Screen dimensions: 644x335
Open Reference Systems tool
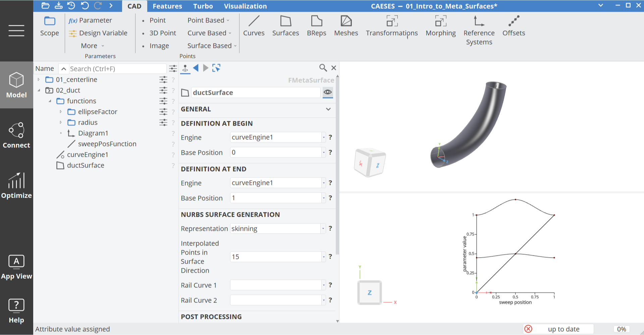(x=479, y=30)
